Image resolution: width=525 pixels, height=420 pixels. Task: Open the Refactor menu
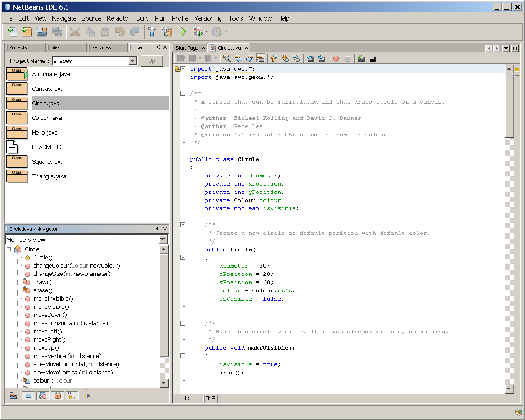pos(118,18)
